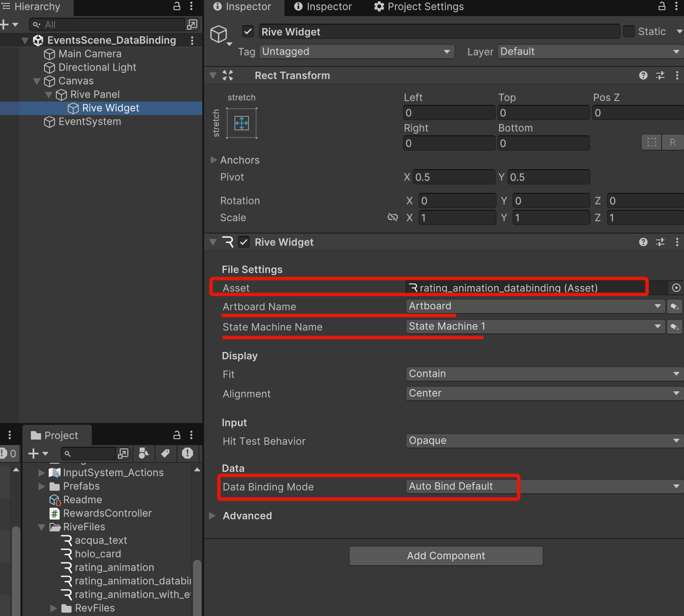Toggle the Scale constrained proportions link

click(393, 217)
